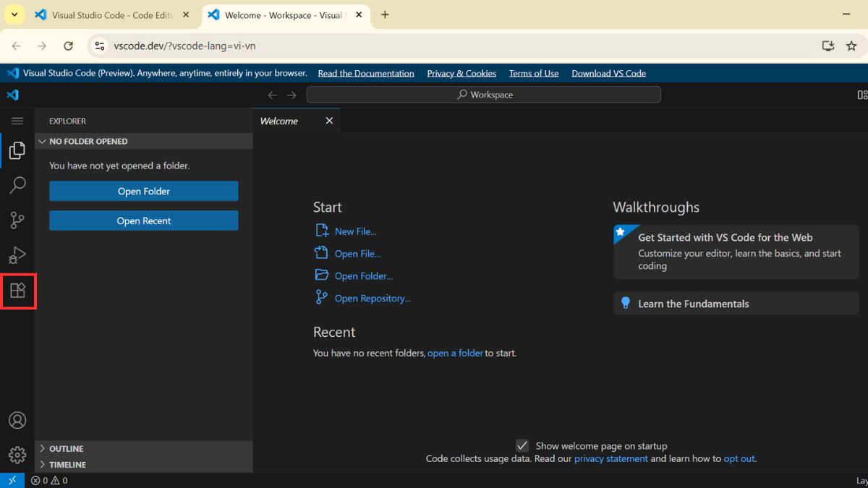Expand the TIMELINE section
Viewport: 868px width, 488px height.
[x=65, y=464]
